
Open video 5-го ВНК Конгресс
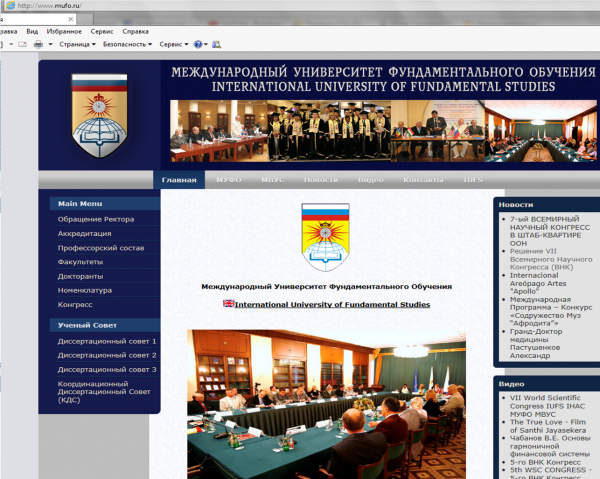[x=545, y=462]
